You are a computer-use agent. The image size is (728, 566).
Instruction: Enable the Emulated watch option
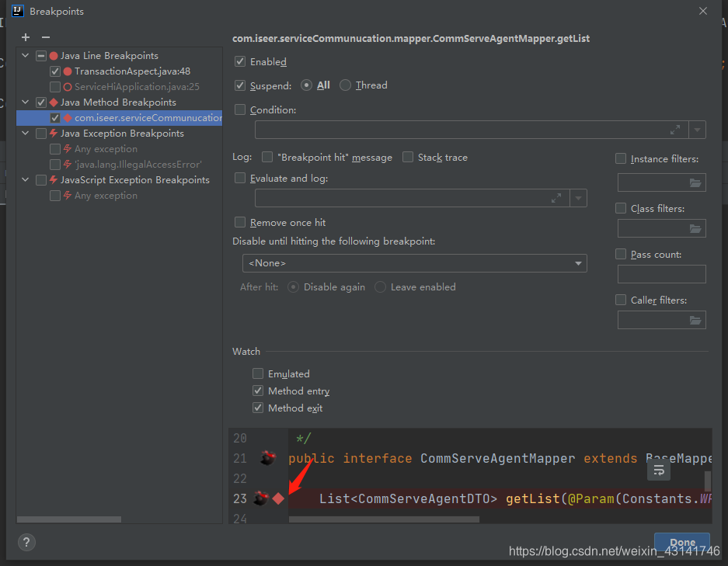click(x=257, y=373)
